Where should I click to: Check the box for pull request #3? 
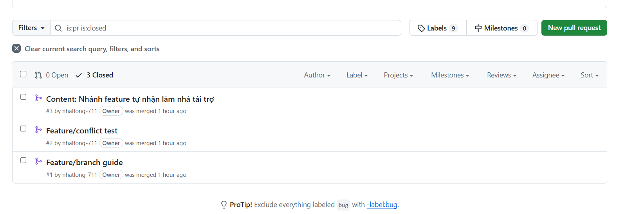point(23,97)
